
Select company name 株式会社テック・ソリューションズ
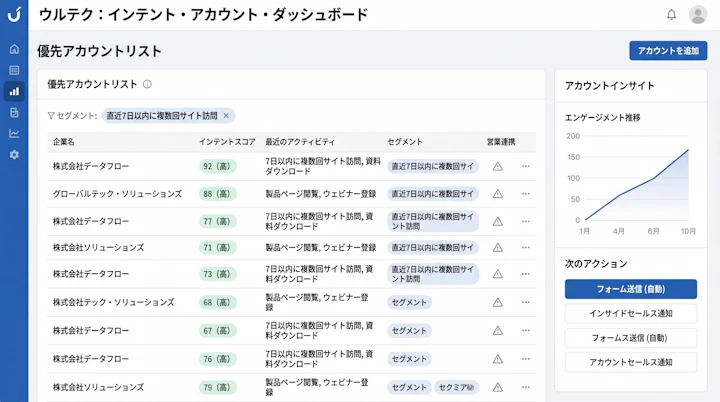pos(113,302)
